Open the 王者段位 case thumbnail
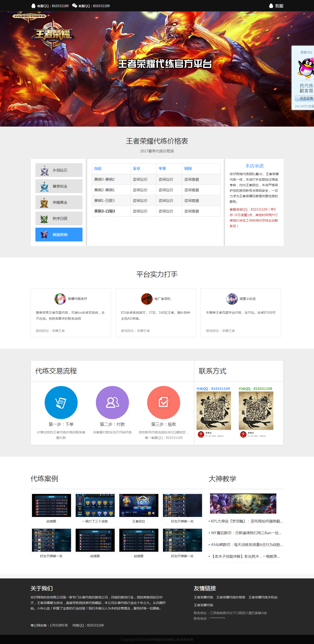Screen dimensions: 314x644 pyautogui.click(x=139, y=505)
